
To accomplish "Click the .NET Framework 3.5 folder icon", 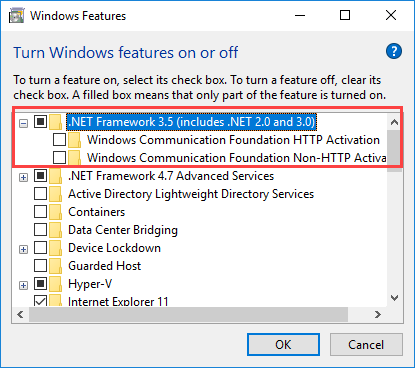I will [x=55, y=122].
